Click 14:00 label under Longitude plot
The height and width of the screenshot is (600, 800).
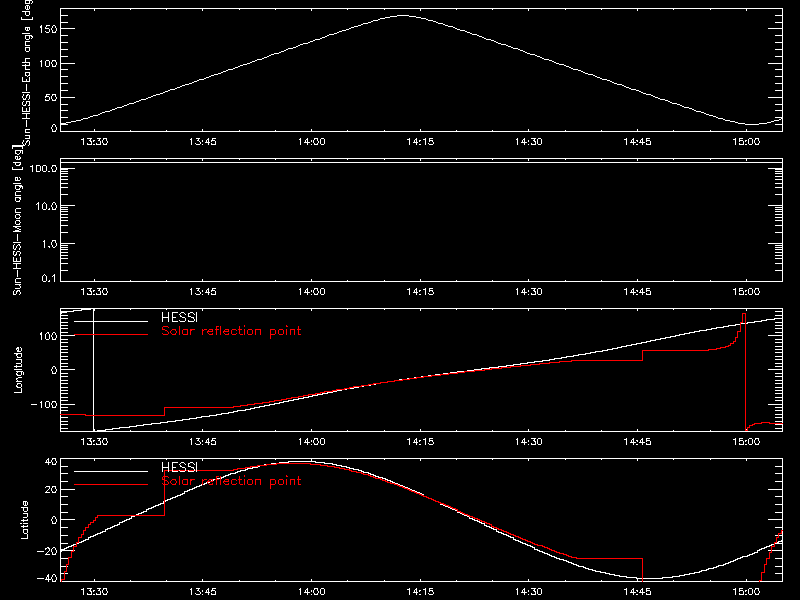pos(312,442)
